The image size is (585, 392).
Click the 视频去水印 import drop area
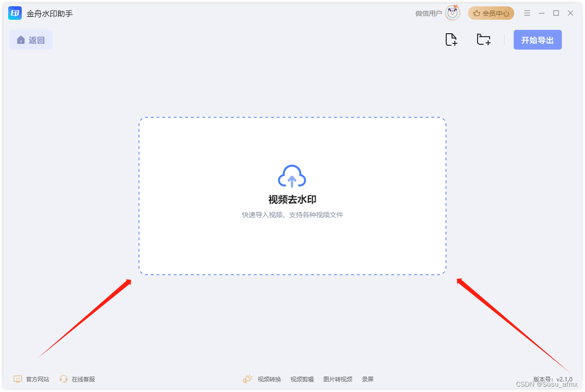292,196
